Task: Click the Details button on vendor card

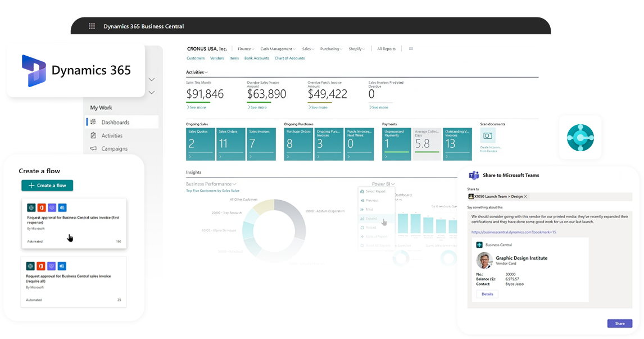Action: (487, 294)
